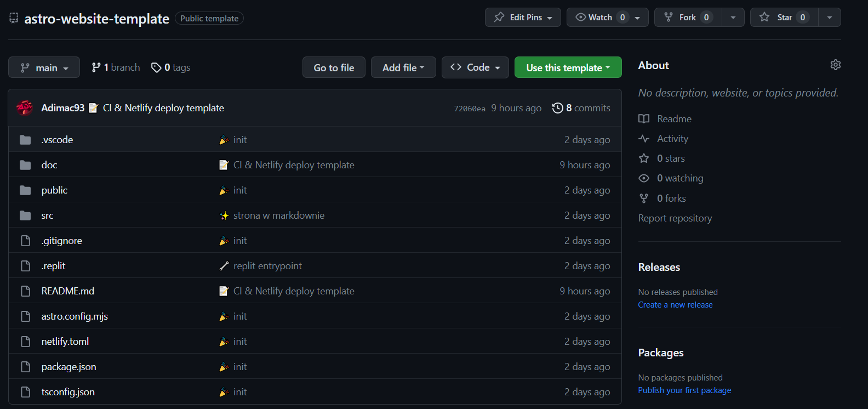Screen dimensions: 868x409
Task: Click Create a new release link
Action: click(x=675, y=305)
